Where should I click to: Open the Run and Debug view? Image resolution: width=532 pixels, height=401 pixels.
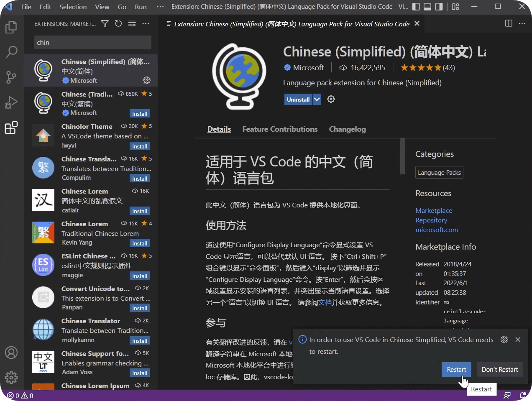(x=11, y=102)
